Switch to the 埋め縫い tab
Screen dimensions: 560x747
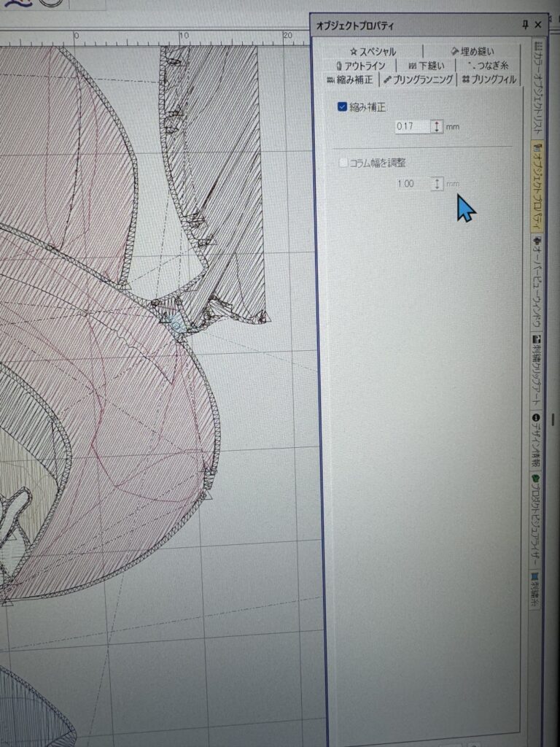pos(472,52)
